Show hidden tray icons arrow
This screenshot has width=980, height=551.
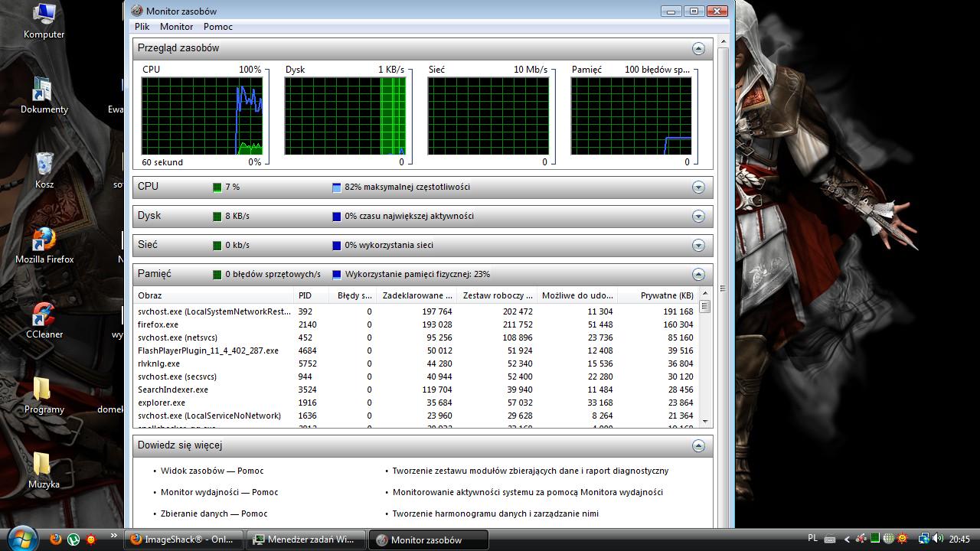pyautogui.click(x=848, y=540)
